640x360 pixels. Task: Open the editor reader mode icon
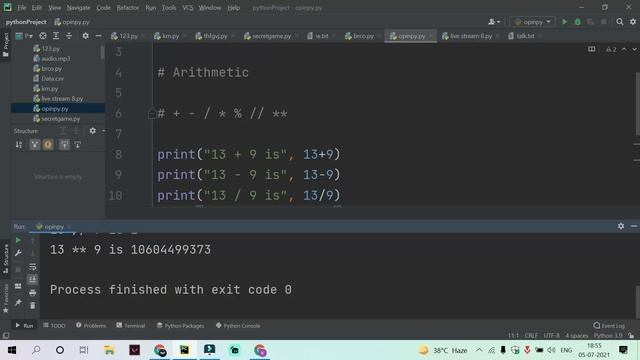[x=591, y=49]
